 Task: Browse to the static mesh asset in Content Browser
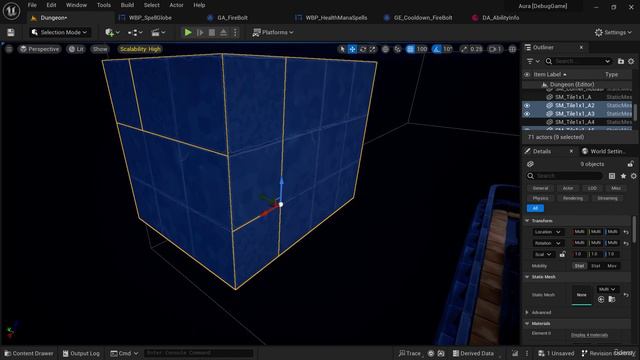coord(611,300)
